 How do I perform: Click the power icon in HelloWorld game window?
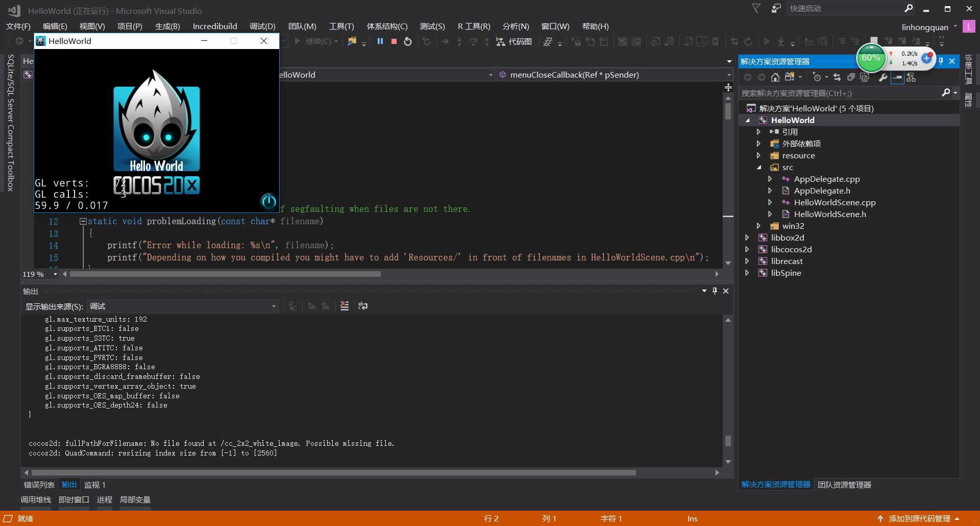tap(268, 201)
